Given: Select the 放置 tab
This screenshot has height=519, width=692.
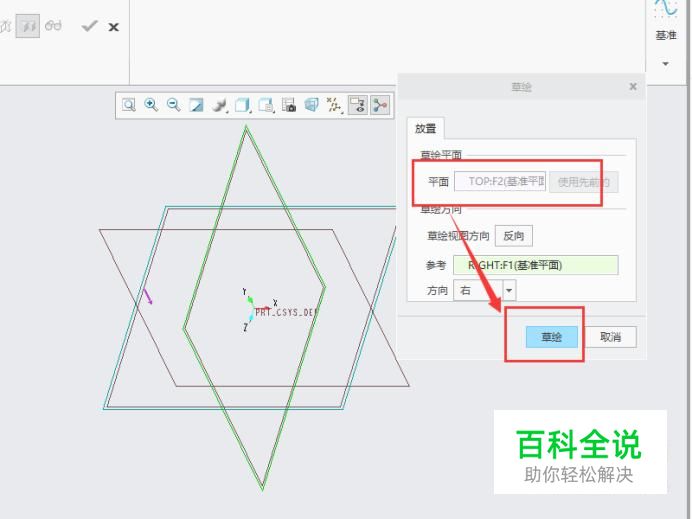Looking at the screenshot, I should coord(425,128).
